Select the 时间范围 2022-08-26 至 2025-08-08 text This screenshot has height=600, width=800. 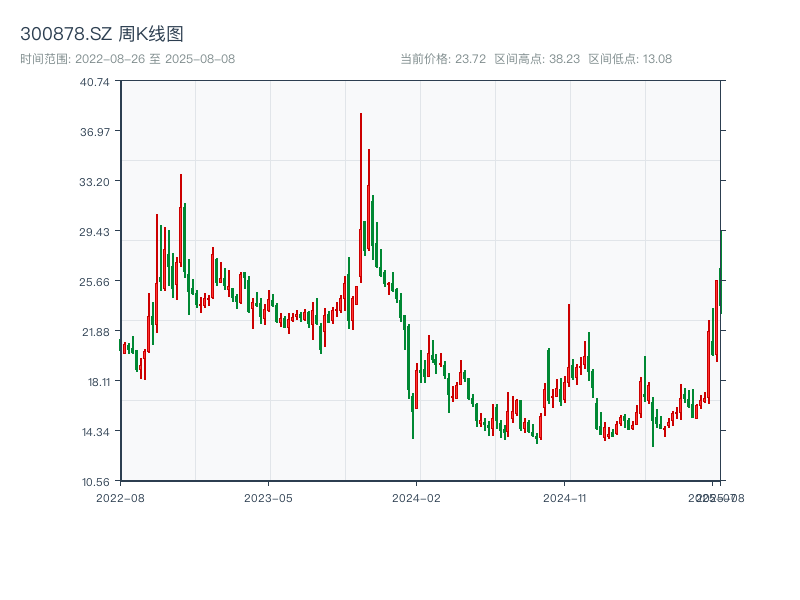point(128,59)
